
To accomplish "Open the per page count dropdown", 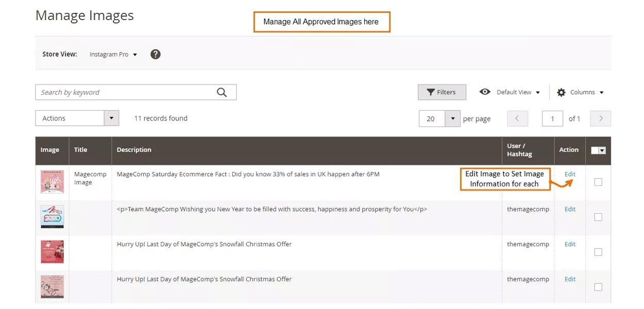I will (452, 118).
